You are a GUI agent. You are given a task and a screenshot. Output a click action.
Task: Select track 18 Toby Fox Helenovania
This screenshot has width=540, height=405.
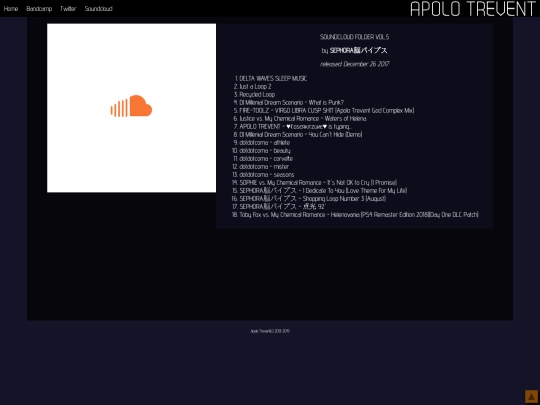(359, 215)
